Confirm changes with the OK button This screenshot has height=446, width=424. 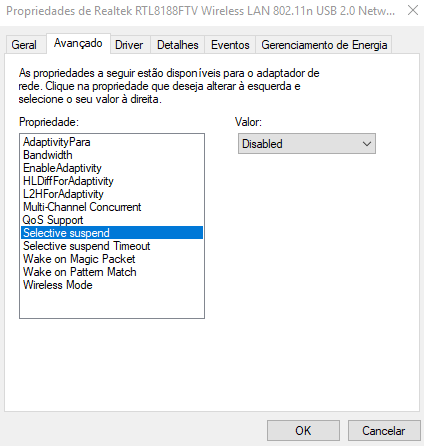click(303, 431)
